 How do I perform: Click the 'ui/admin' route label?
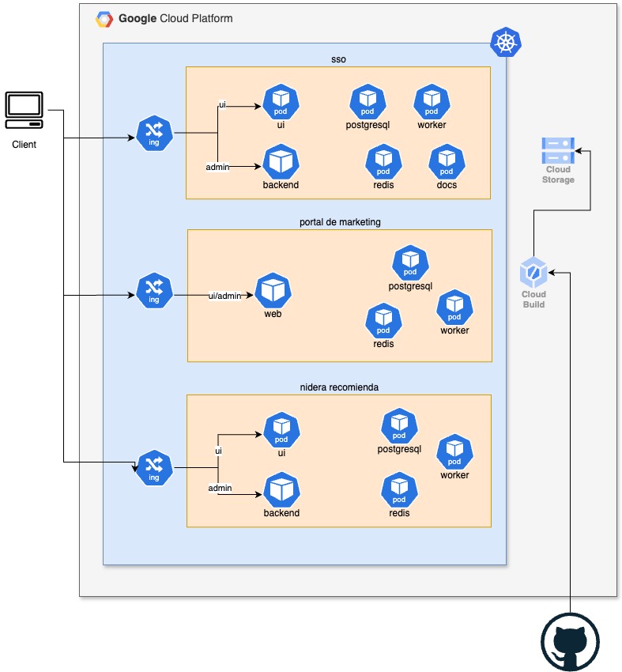pyautogui.click(x=225, y=296)
